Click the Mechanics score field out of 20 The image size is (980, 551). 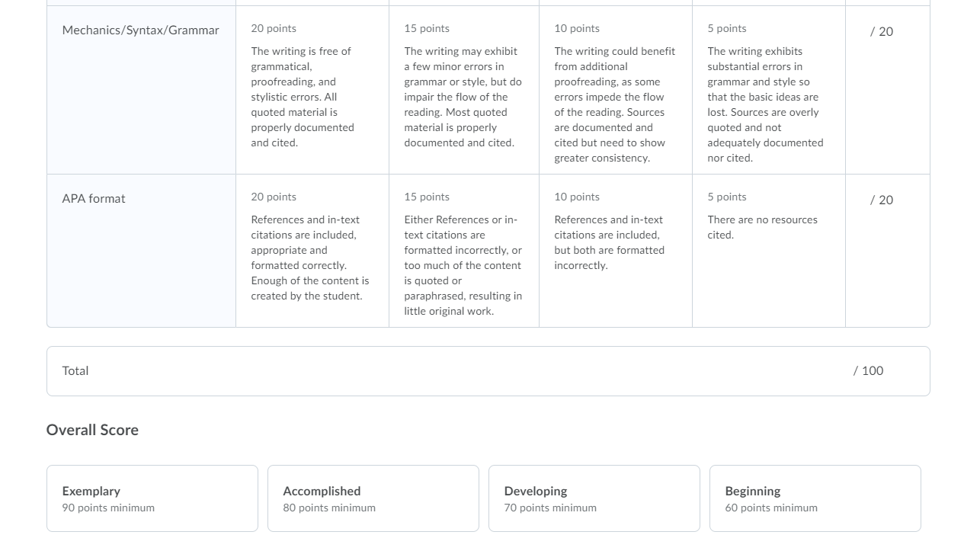click(882, 32)
